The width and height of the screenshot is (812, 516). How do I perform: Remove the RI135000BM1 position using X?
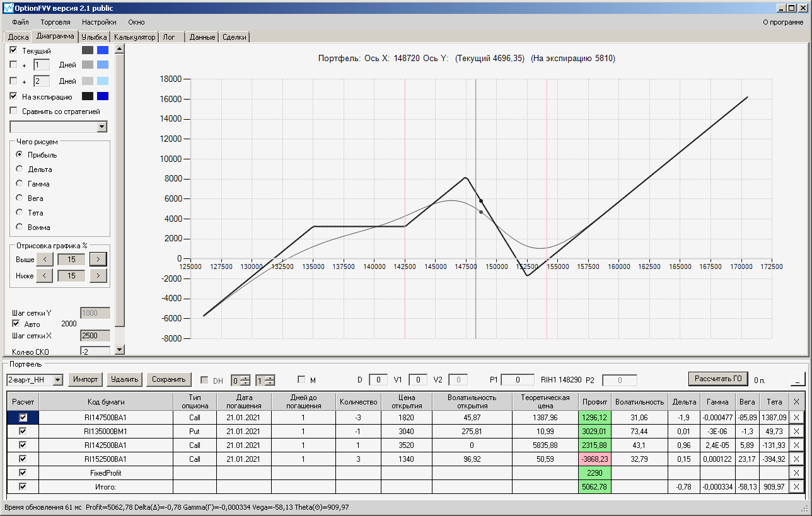(797, 431)
